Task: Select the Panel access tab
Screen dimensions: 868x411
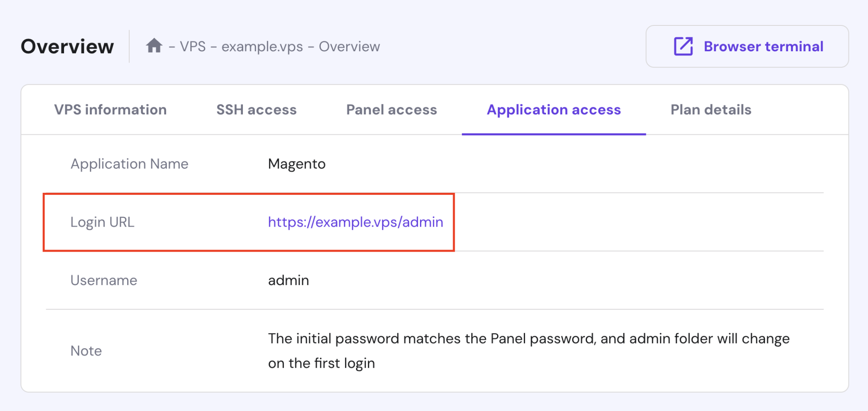Action: [x=391, y=110]
